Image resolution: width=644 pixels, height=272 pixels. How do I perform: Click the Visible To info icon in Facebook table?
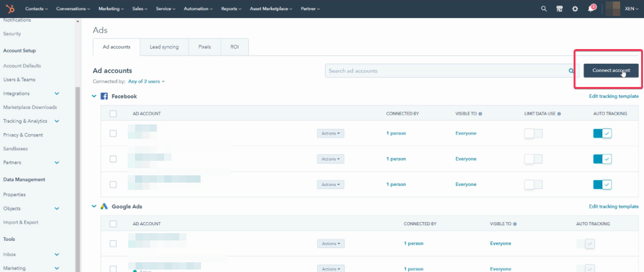480,114
